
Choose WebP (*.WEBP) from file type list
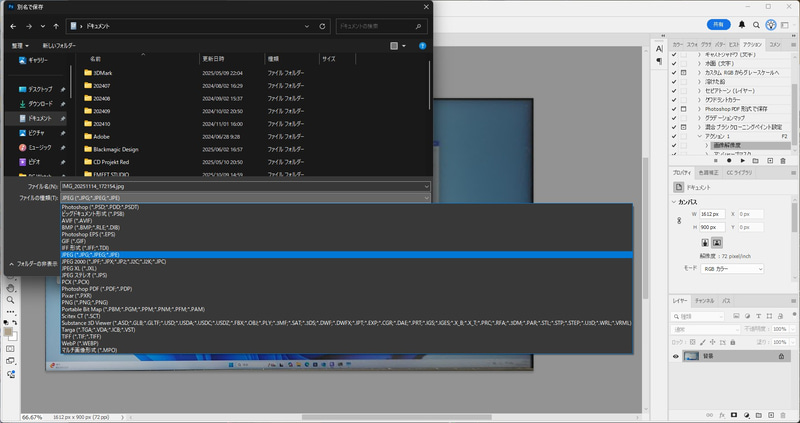coord(346,343)
